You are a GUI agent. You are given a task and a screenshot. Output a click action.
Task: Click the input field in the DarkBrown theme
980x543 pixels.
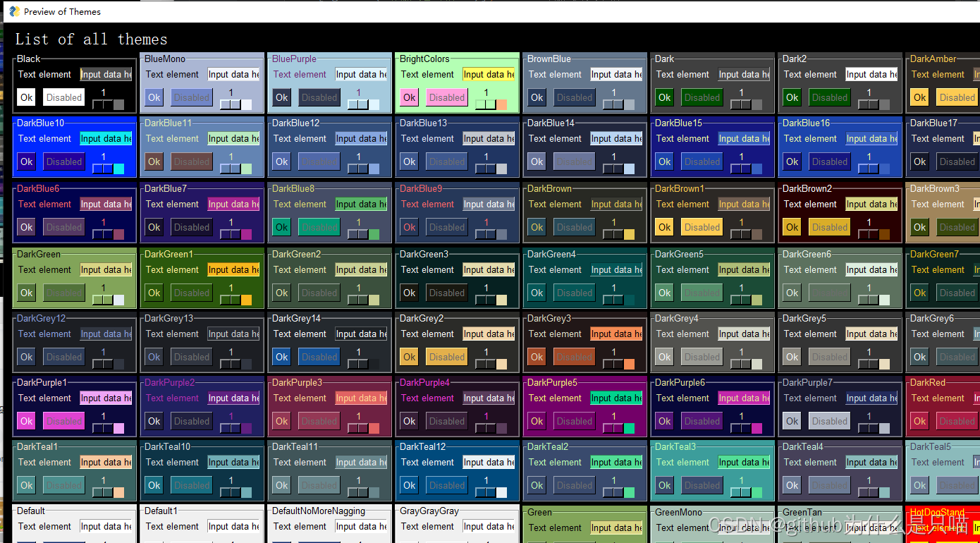[x=616, y=204]
